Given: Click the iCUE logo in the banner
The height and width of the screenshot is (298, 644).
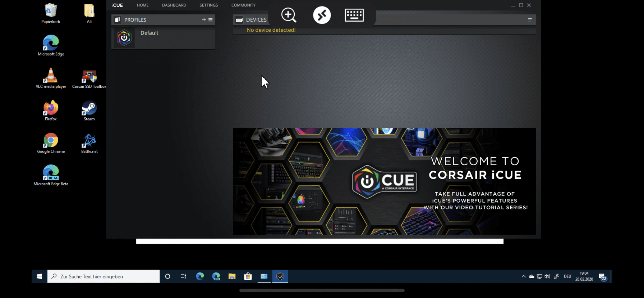Looking at the screenshot, I should [x=384, y=182].
